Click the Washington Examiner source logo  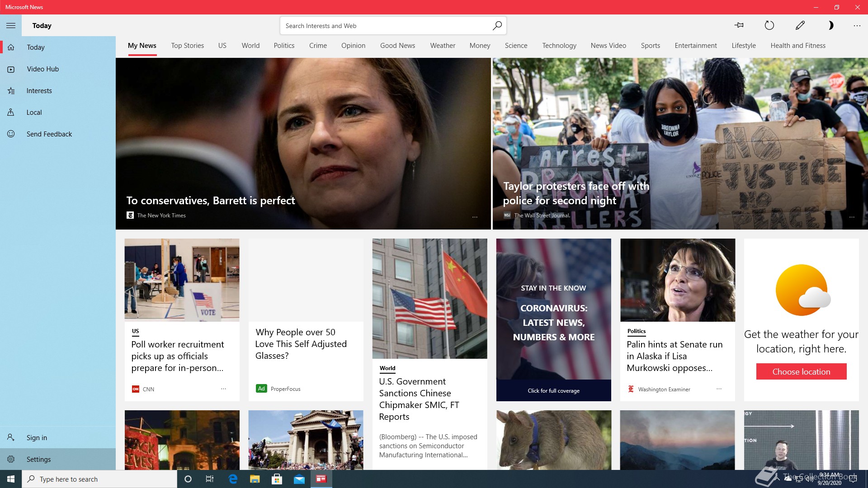click(x=631, y=389)
